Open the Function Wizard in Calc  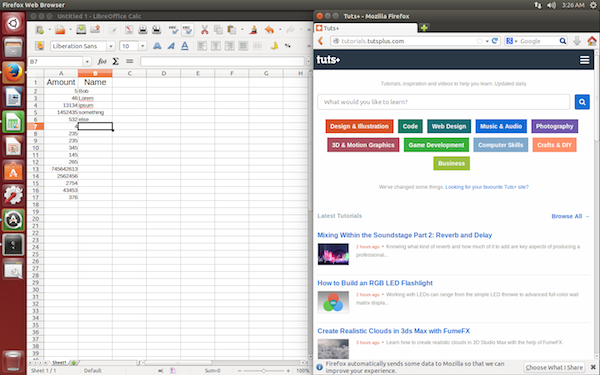click(x=102, y=61)
